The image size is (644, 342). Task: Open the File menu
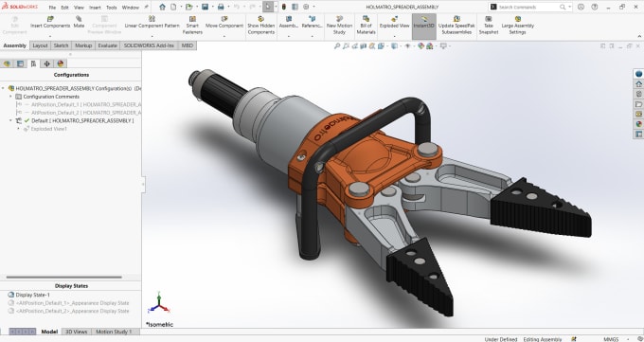(52, 8)
